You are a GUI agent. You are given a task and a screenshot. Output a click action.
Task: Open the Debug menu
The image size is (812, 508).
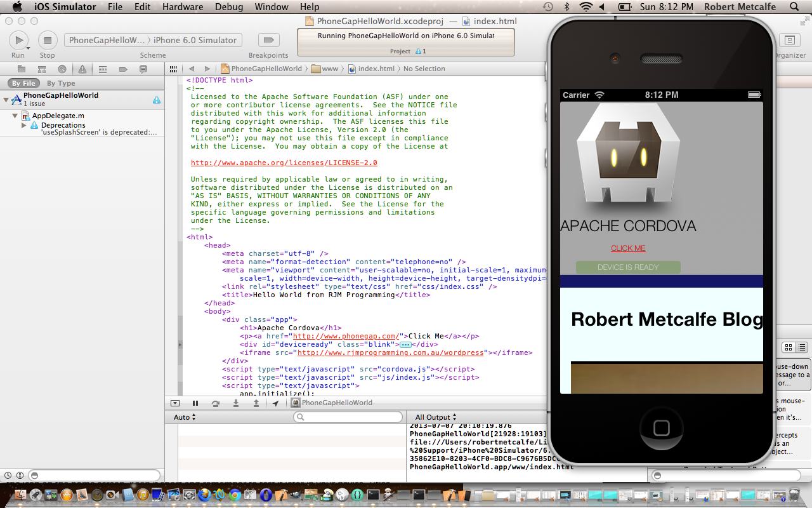point(229,7)
